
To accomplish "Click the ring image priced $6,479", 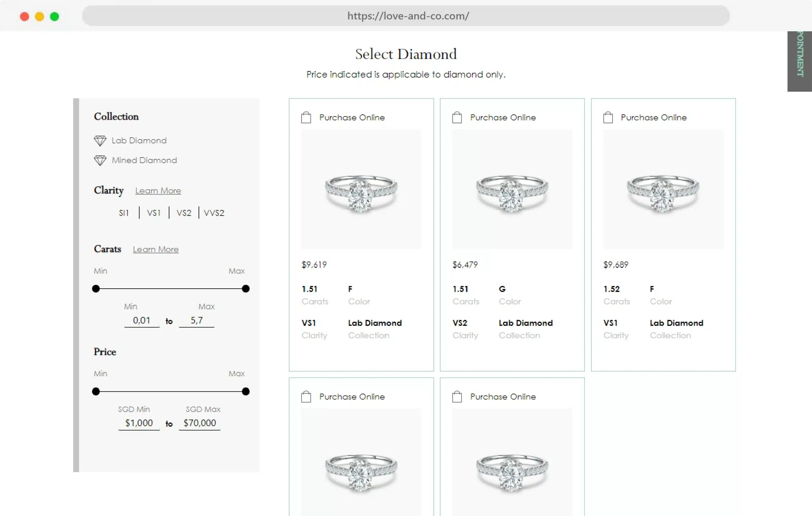I will 512,189.
